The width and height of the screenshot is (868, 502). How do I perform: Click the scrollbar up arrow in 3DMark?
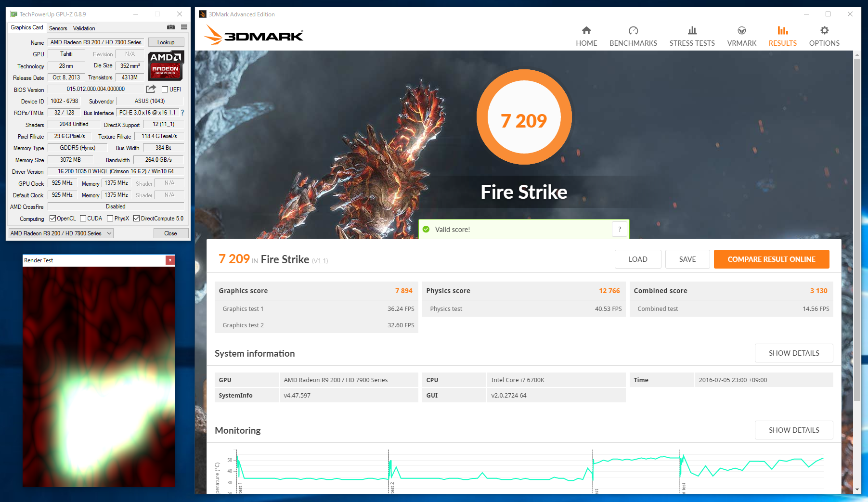(857, 55)
